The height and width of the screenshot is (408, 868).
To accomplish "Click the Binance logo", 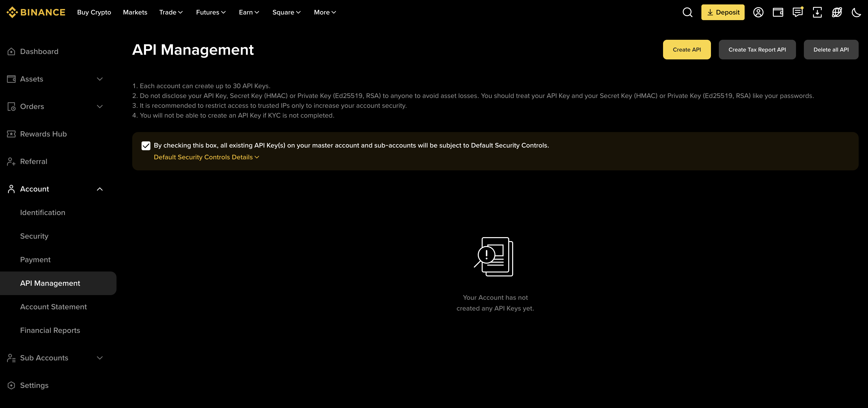I will click(x=36, y=12).
